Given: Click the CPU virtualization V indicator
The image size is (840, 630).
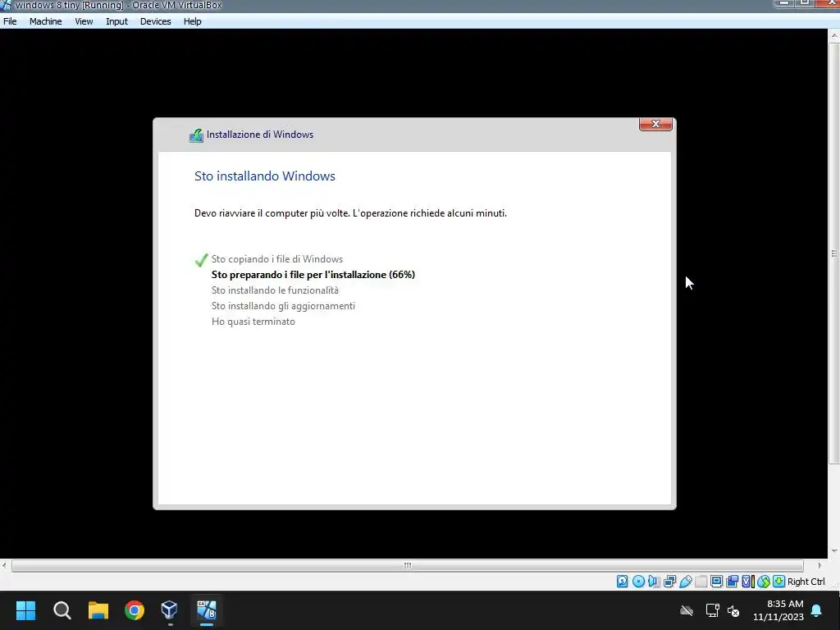Looking at the screenshot, I should point(748,582).
